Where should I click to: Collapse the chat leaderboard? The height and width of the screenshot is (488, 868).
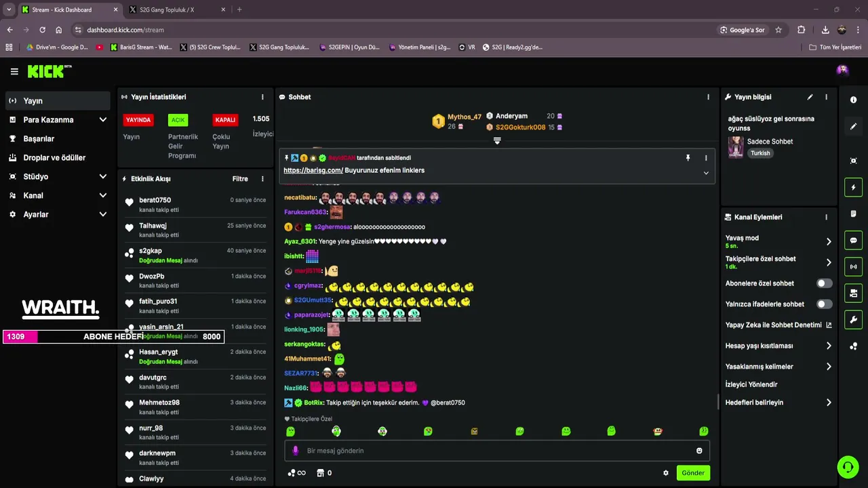(497, 141)
